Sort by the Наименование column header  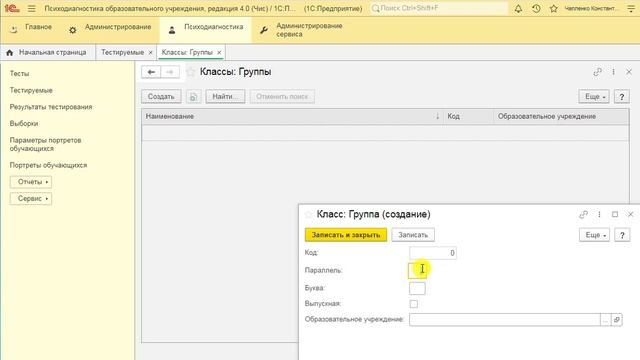click(292, 116)
